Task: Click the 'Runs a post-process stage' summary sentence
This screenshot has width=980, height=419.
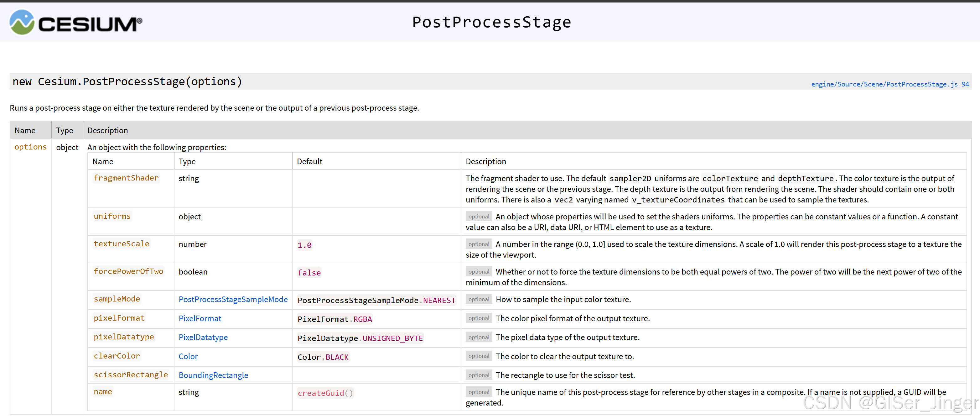Action: [x=214, y=108]
